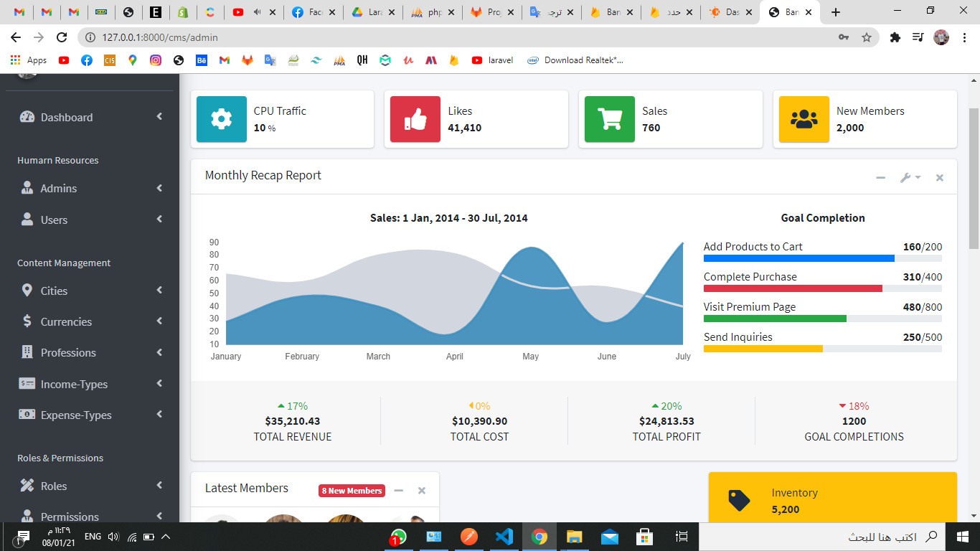Click the Currencies dollar icon
This screenshot has height=551, width=980.
point(27,321)
